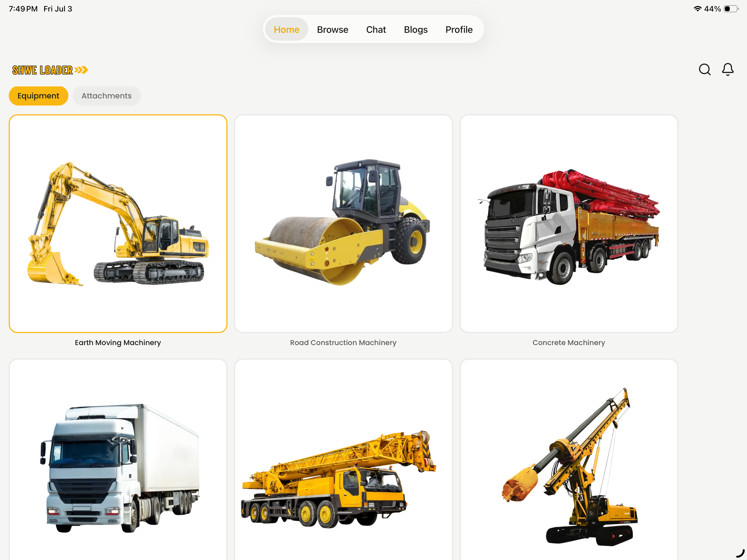The width and height of the screenshot is (747, 560).
Task: Check the battery indicator in status bar
Action: tap(731, 9)
